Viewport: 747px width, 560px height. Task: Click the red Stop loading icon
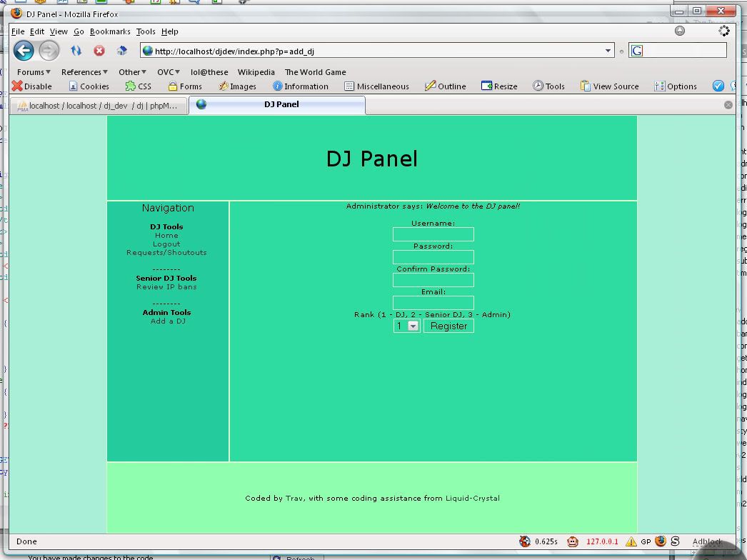click(x=99, y=51)
